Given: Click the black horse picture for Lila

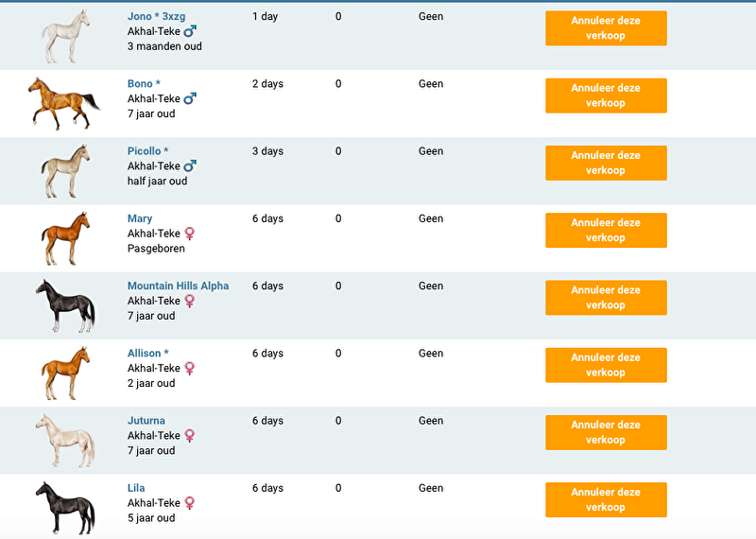Looking at the screenshot, I should pos(65,507).
